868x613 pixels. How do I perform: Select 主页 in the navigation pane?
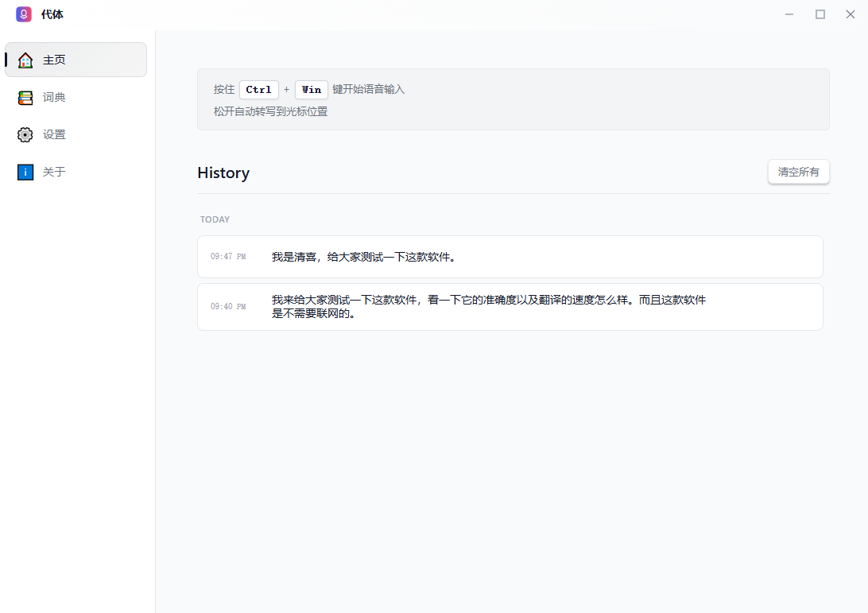tap(53, 59)
